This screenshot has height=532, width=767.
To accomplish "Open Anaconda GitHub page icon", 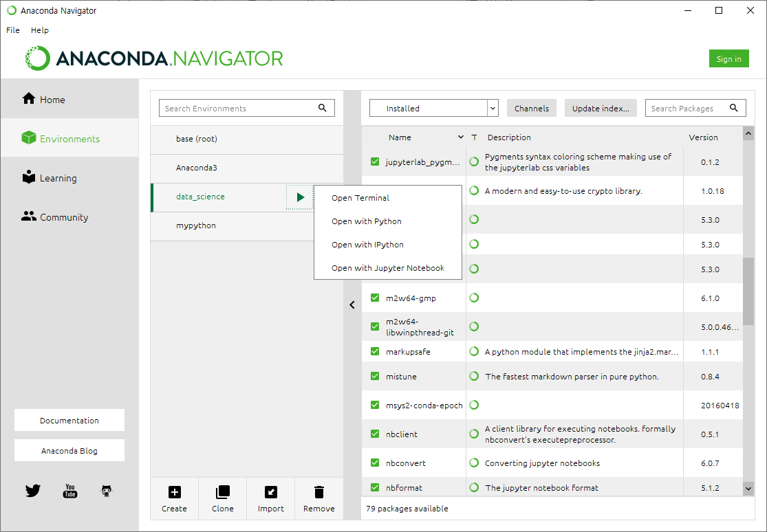I will [107, 491].
